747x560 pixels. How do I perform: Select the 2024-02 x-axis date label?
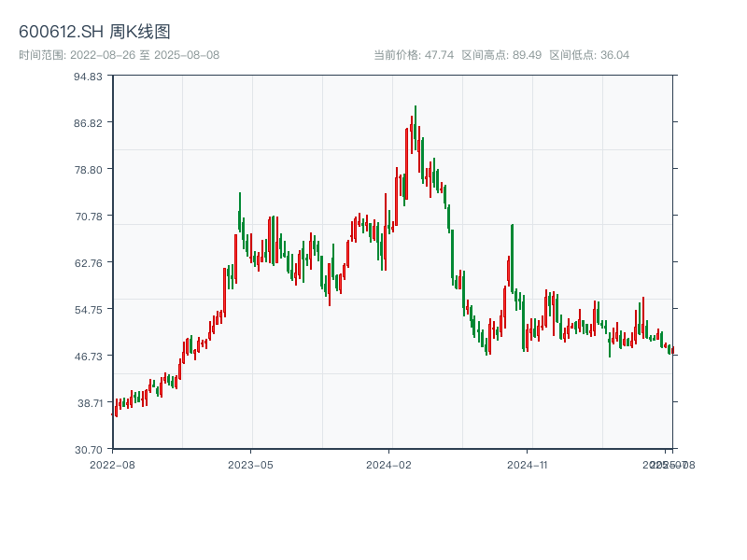click(x=389, y=464)
